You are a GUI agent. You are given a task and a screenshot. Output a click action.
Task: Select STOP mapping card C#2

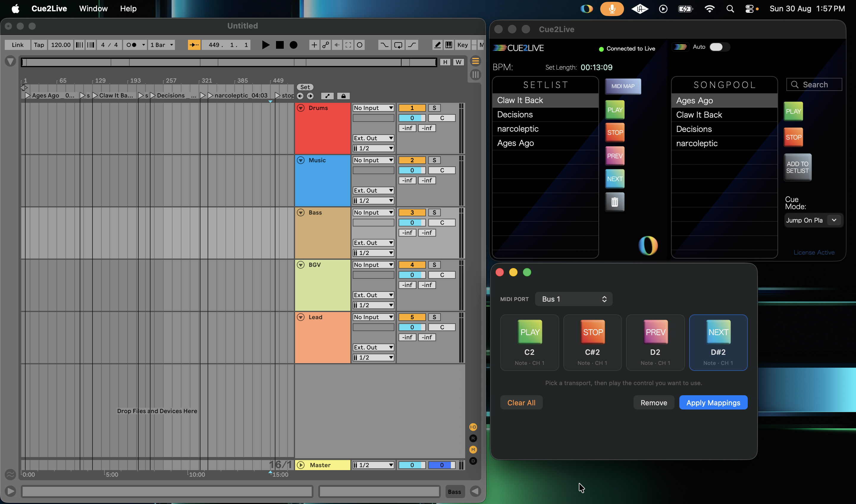coord(592,342)
